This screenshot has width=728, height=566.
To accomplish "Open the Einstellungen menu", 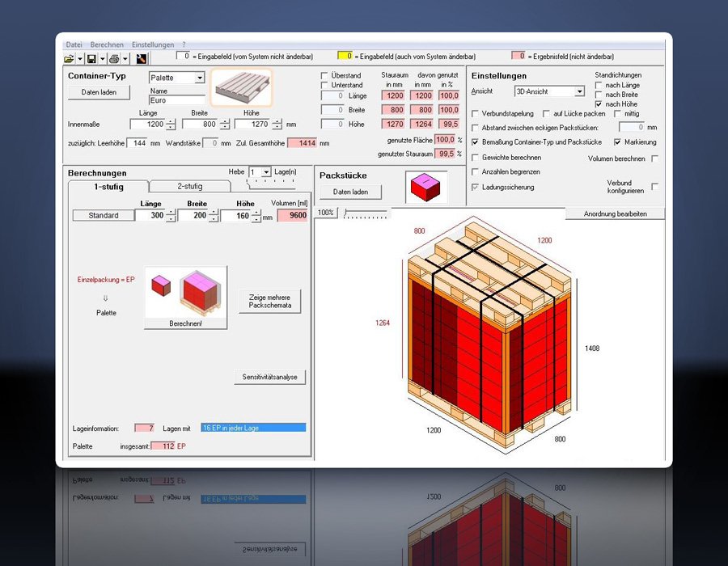I will point(153,44).
